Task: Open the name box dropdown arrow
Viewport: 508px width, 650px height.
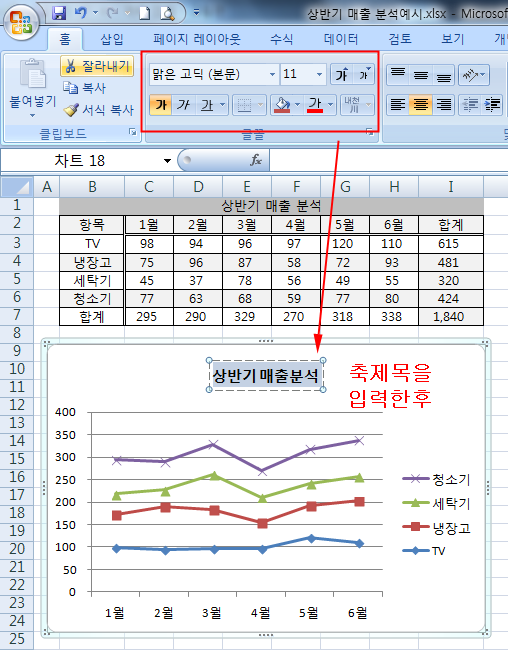Action: click(x=167, y=161)
